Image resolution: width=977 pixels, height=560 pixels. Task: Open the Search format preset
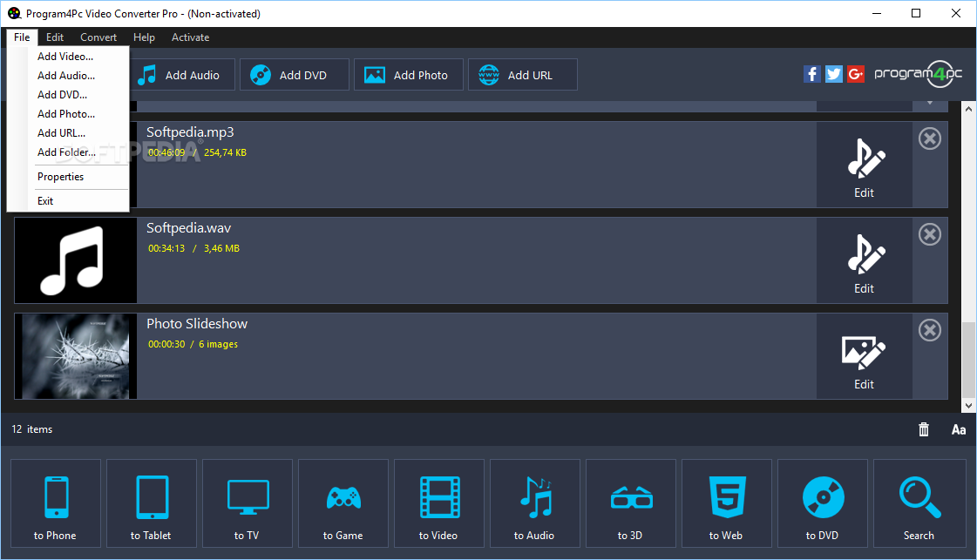(x=919, y=503)
